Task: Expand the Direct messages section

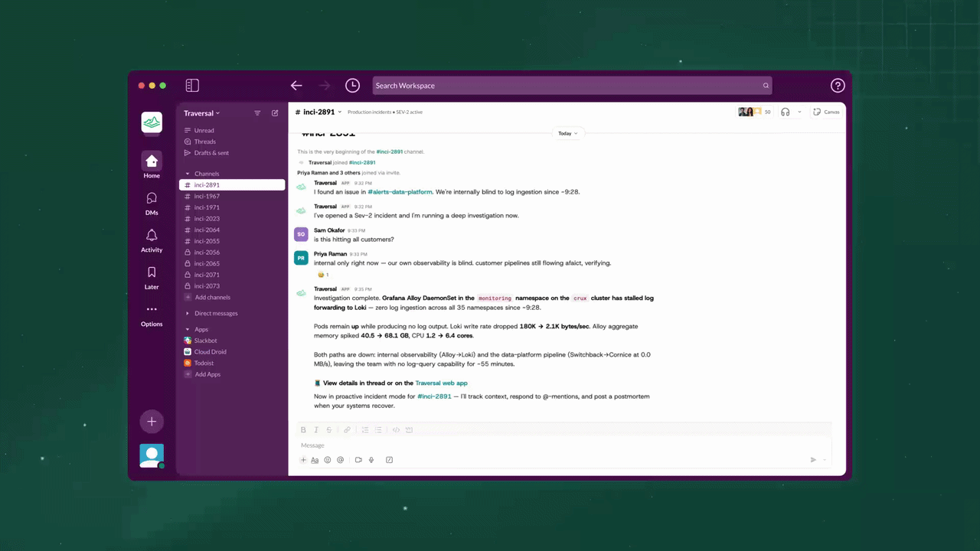Action: (188, 313)
